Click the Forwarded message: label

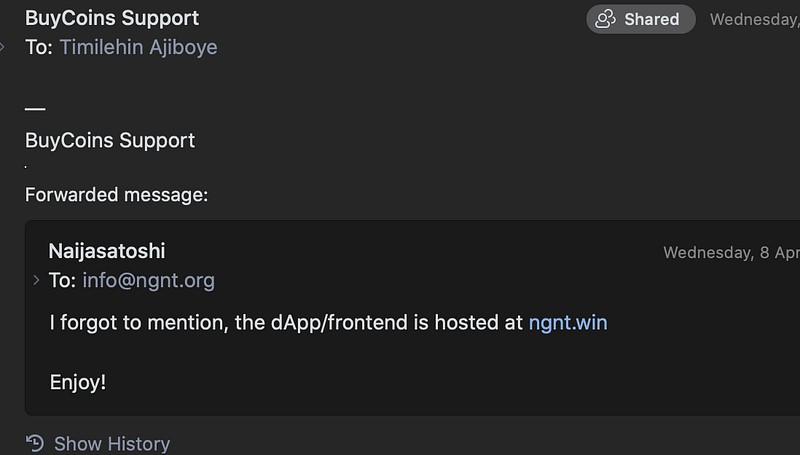tap(116, 195)
